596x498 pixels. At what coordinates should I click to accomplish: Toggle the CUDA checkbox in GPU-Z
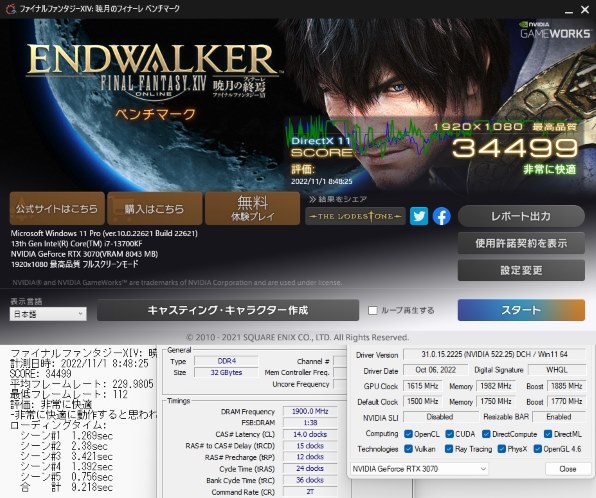coord(450,434)
